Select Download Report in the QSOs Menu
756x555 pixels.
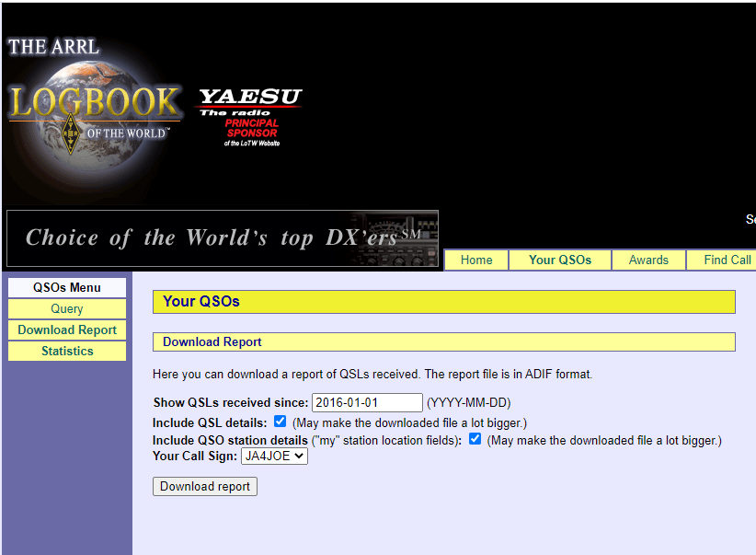click(x=67, y=330)
